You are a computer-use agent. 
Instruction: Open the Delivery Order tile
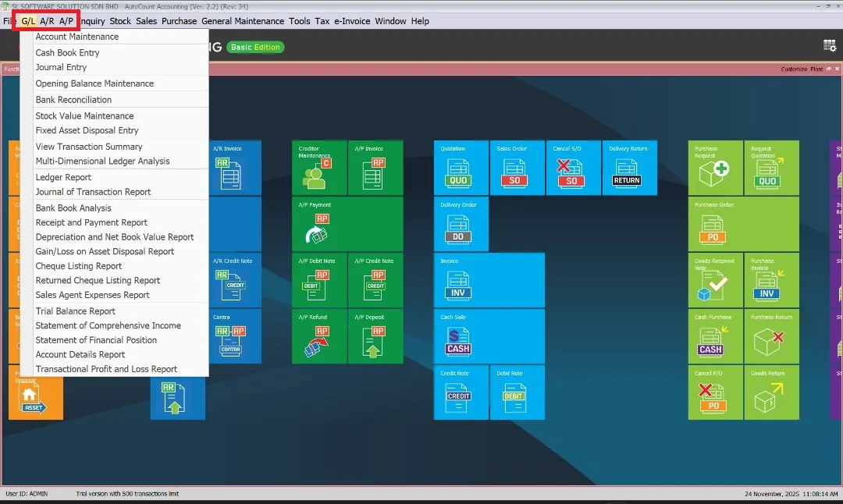click(x=461, y=225)
